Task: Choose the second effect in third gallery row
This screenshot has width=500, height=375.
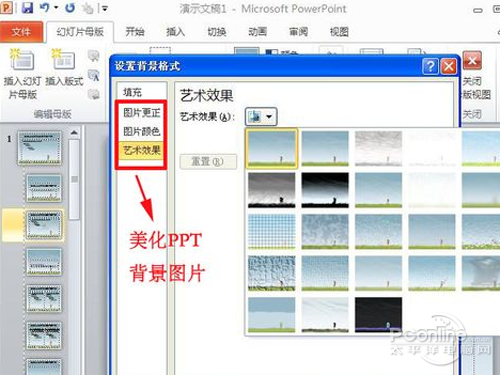Action: coord(325,232)
